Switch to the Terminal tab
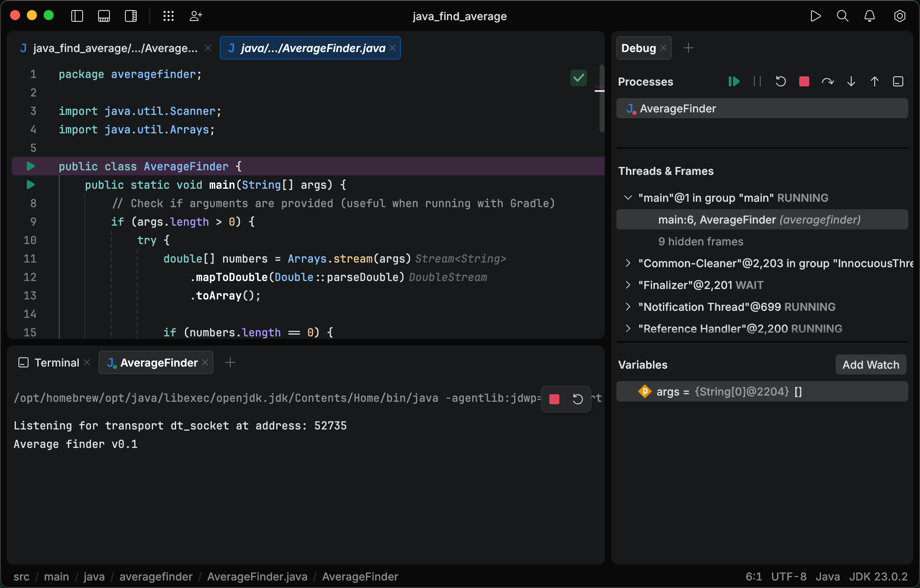The image size is (920, 588). point(56,362)
